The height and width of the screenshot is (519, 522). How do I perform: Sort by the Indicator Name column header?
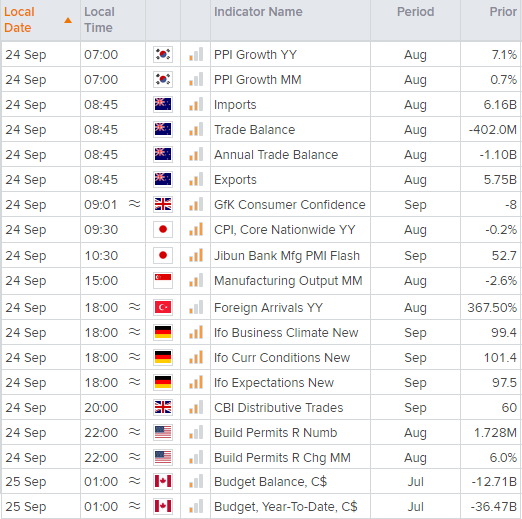258,12
